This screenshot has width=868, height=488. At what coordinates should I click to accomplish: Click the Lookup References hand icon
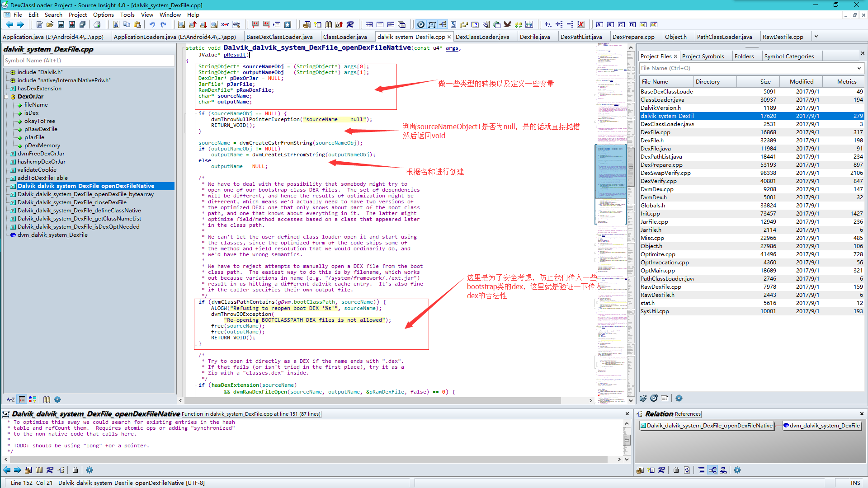pyautogui.click(x=307, y=25)
